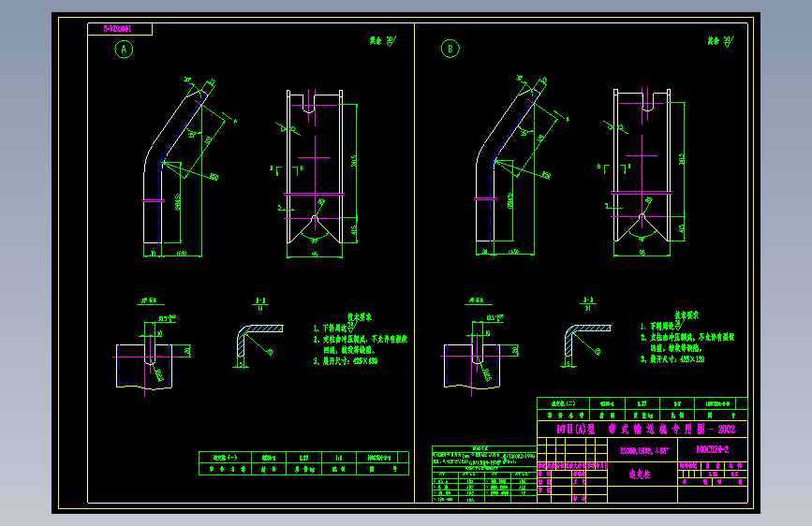Click the technical requirements text in panel A

tap(361, 339)
